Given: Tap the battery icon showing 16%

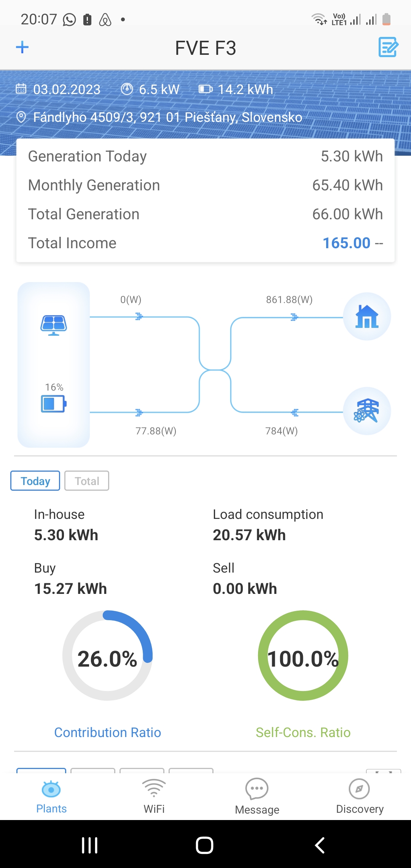Looking at the screenshot, I should [54, 404].
